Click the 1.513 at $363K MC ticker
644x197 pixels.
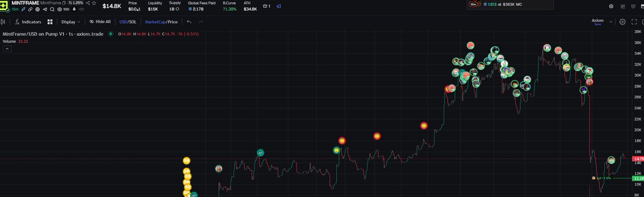(x=502, y=4)
